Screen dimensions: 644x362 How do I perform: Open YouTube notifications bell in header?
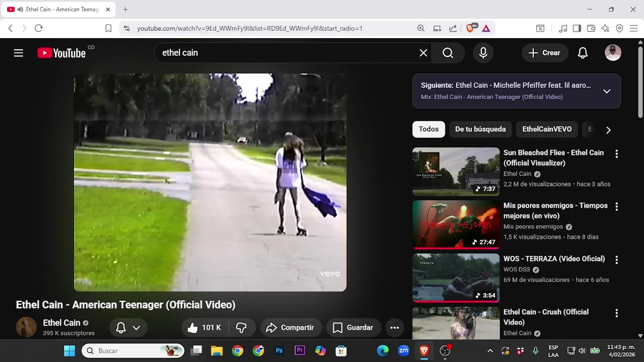583,53
